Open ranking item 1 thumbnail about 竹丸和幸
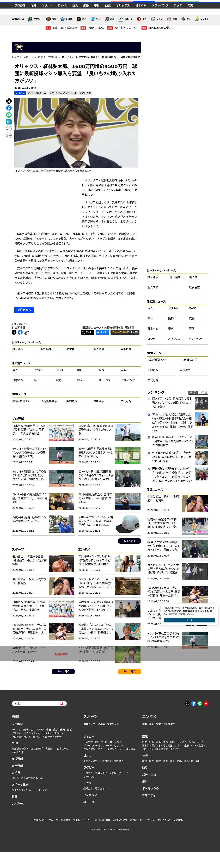This screenshot has height=868, width=220. coord(201,403)
